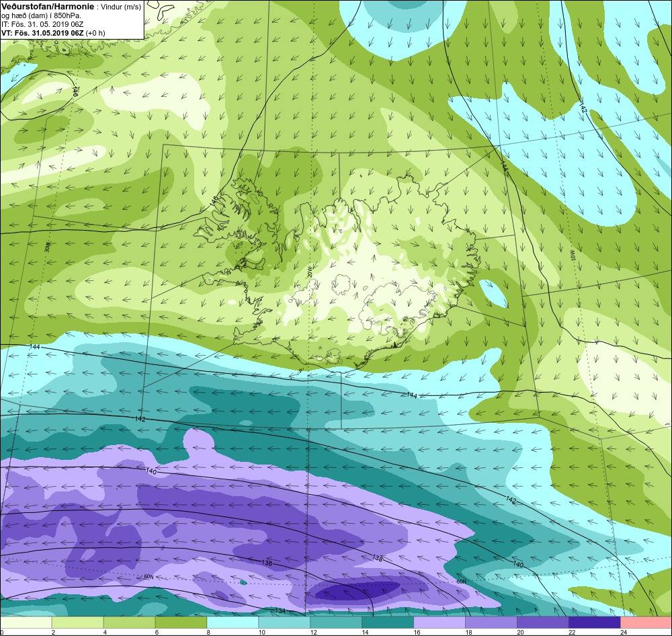Click the "20W" longitude label over Iceland
This screenshot has width=672, height=636.
(x=309, y=272)
